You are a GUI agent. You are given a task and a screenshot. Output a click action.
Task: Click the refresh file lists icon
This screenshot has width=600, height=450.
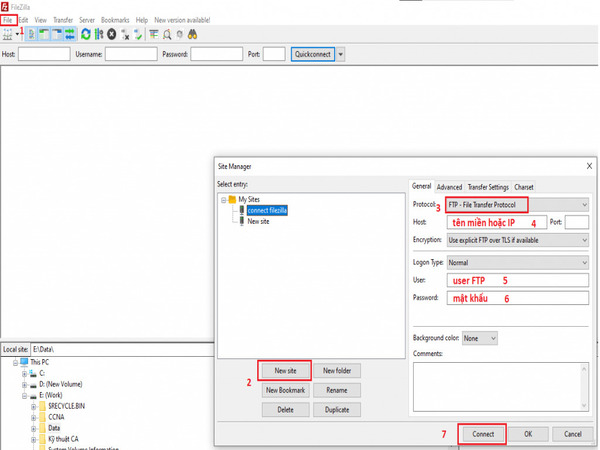(86, 33)
